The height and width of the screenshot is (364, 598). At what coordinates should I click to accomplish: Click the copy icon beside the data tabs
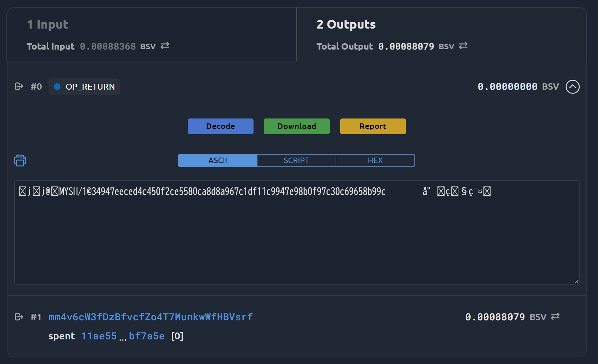pos(20,161)
